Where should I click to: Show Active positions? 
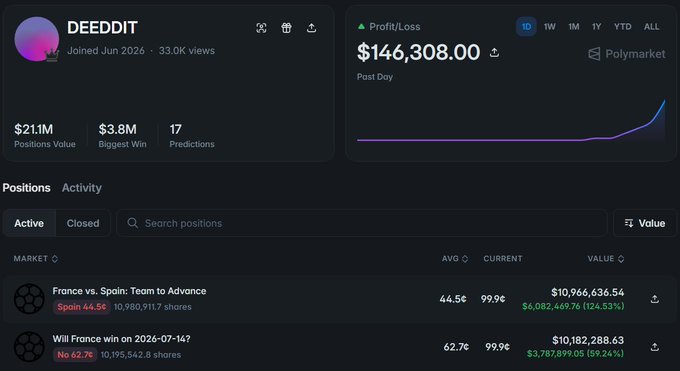(29, 223)
